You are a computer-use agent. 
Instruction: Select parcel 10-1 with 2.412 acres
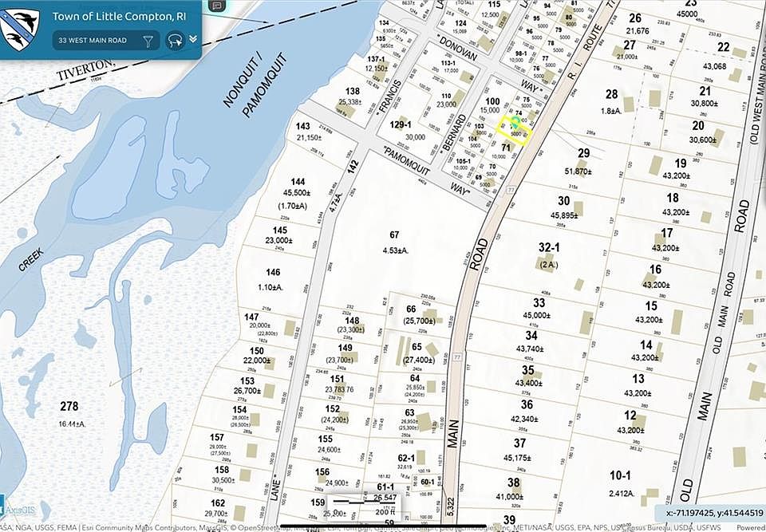(x=620, y=483)
